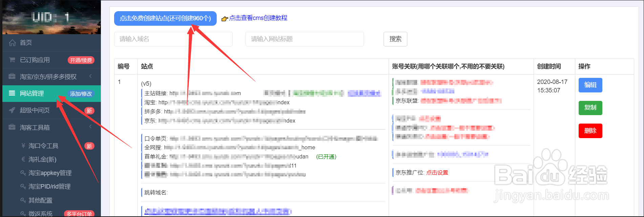Click the 新 badge on 淘口令工具
The image size is (644, 217).
click(x=89, y=146)
